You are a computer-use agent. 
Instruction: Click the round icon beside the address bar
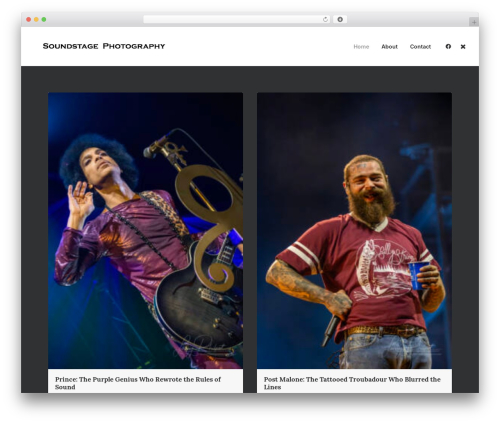[x=340, y=19]
